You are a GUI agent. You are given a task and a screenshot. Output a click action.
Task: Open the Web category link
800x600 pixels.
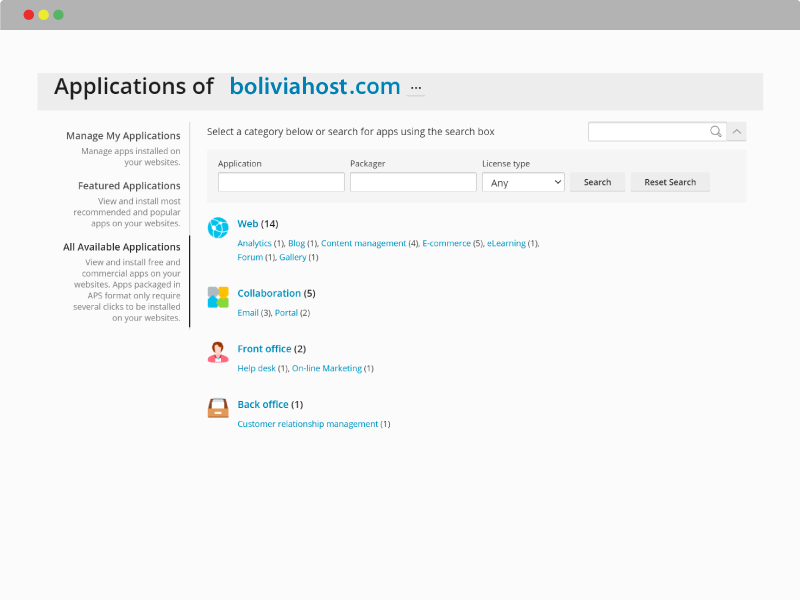coord(247,223)
